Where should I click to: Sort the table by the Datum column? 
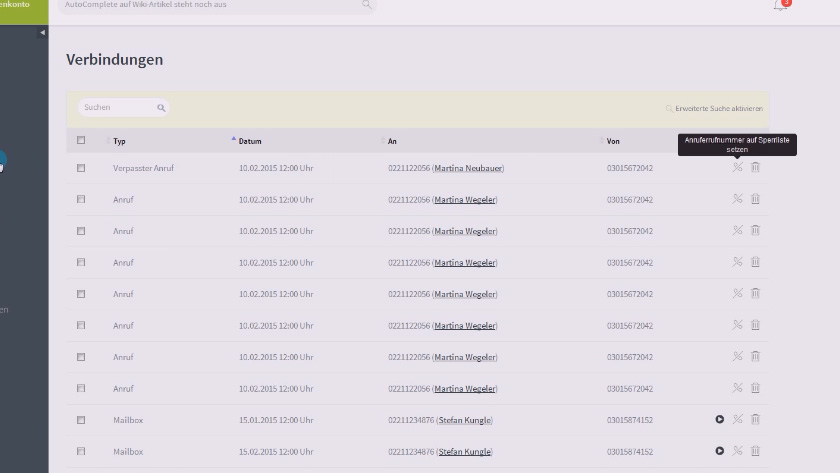(x=250, y=141)
